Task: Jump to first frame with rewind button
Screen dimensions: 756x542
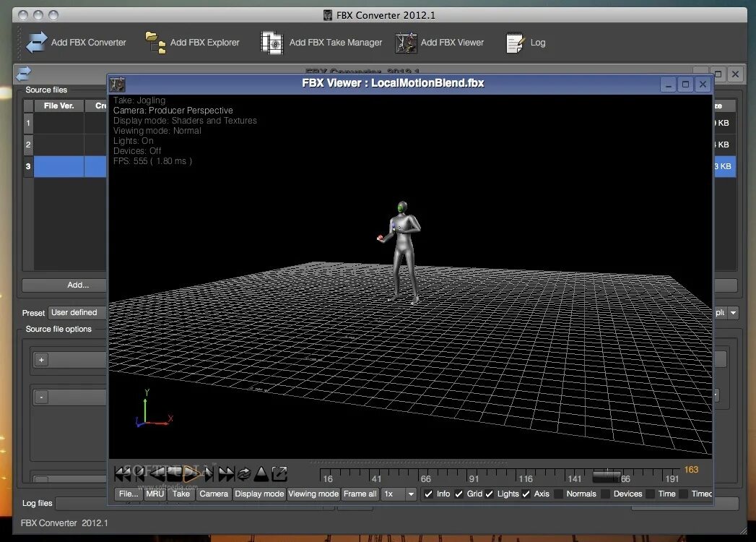Action: click(122, 474)
